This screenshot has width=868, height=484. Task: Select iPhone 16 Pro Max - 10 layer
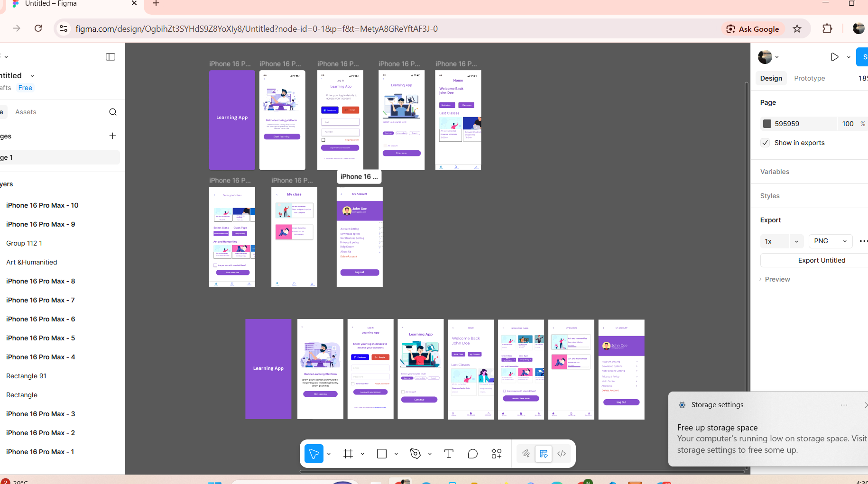coord(42,205)
